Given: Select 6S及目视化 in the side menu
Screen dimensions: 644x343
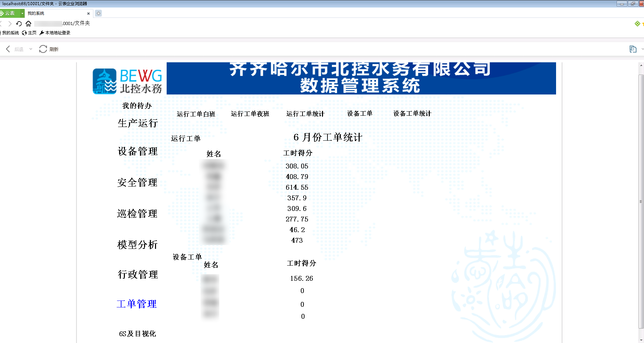Looking at the screenshot, I should [138, 334].
